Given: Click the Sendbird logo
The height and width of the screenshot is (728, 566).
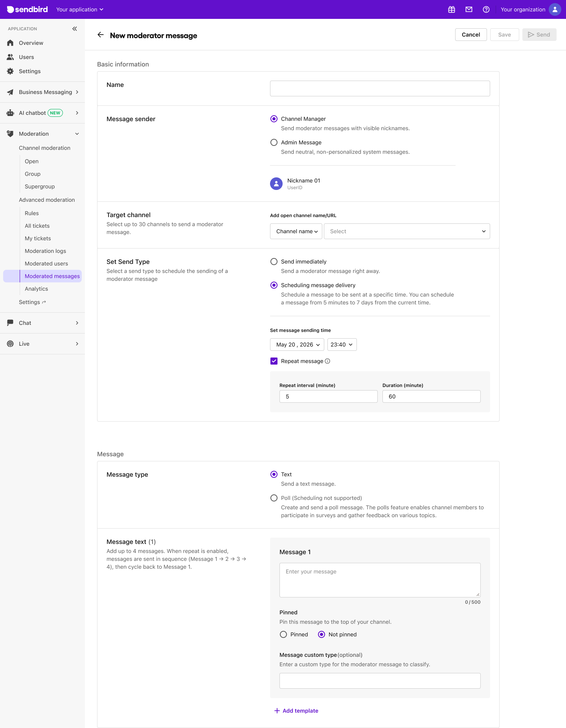Looking at the screenshot, I should click(x=28, y=9).
